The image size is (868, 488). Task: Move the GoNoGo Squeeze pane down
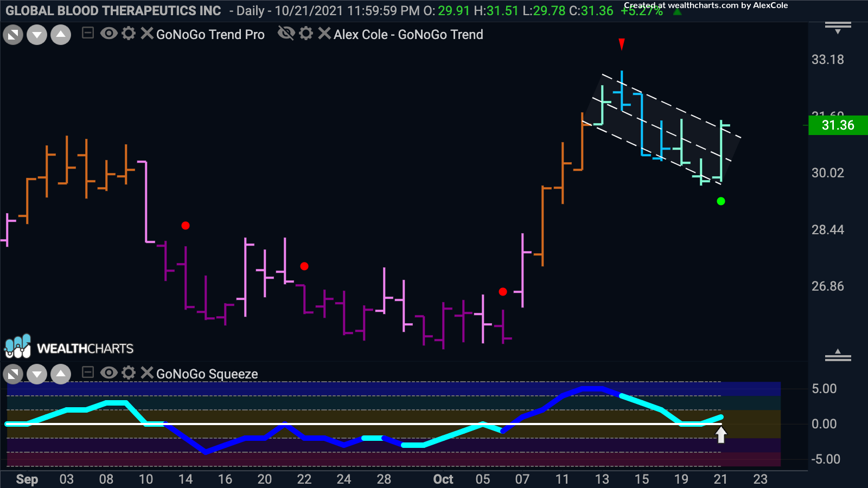37,374
